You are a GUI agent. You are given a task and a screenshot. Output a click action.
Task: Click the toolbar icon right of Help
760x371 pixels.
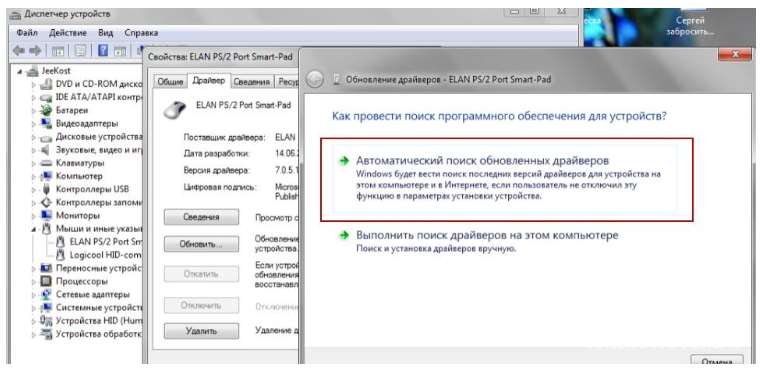[x=120, y=51]
